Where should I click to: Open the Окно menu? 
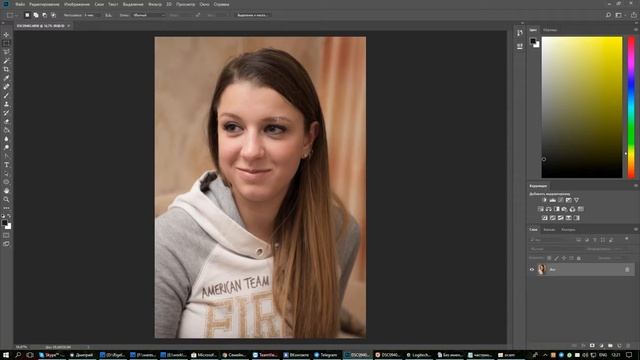pyautogui.click(x=204, y=4)
